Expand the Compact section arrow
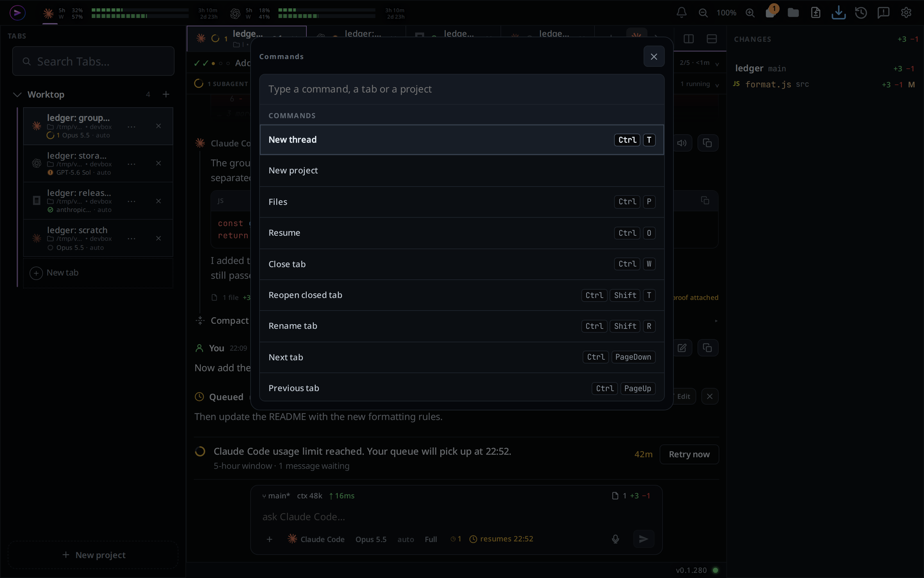Image resolution: width=924 pixels, height=578 pixels. click(716, 321)
